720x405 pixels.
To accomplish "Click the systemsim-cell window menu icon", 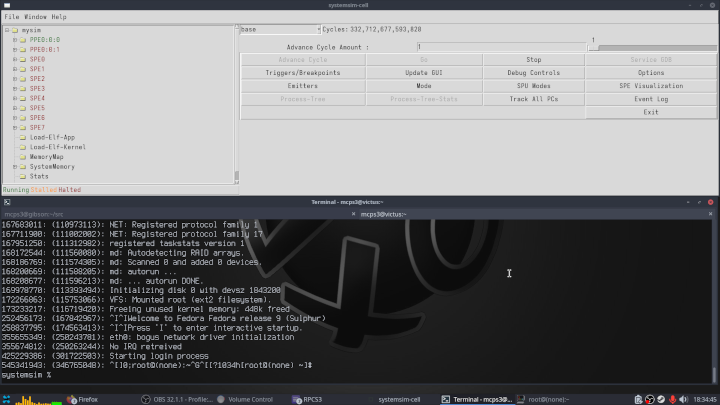I will 7,5.
